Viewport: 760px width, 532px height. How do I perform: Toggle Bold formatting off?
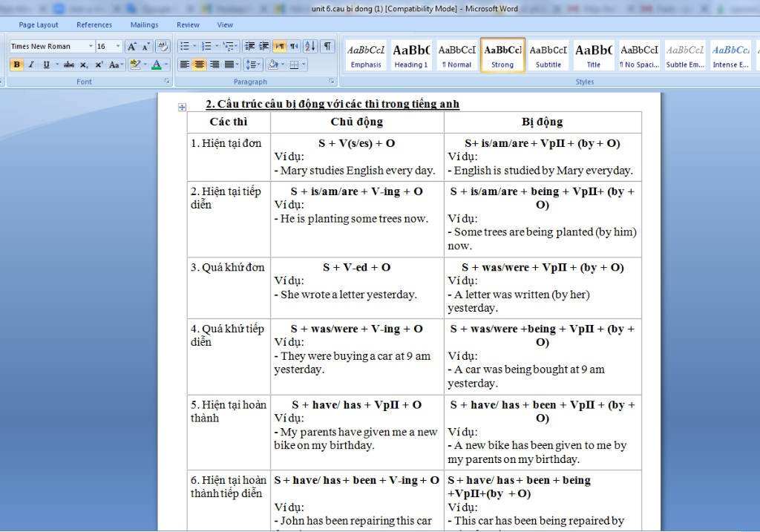pos(16,65)
